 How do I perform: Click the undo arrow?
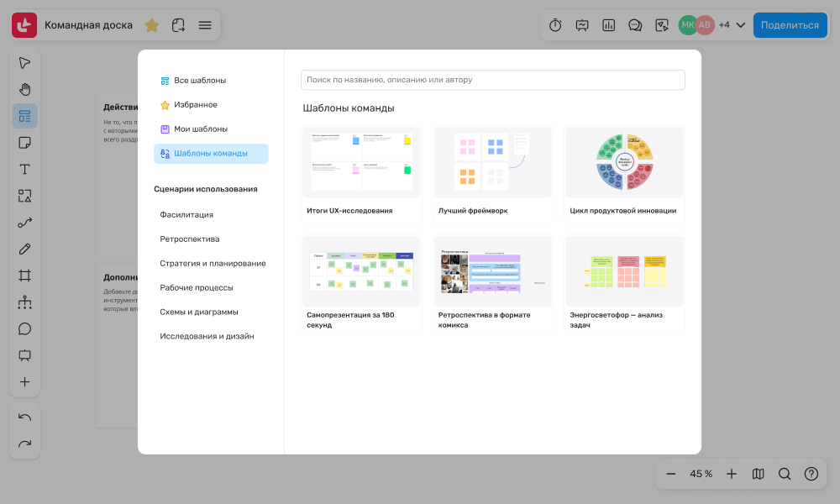(x=24, y=417)
